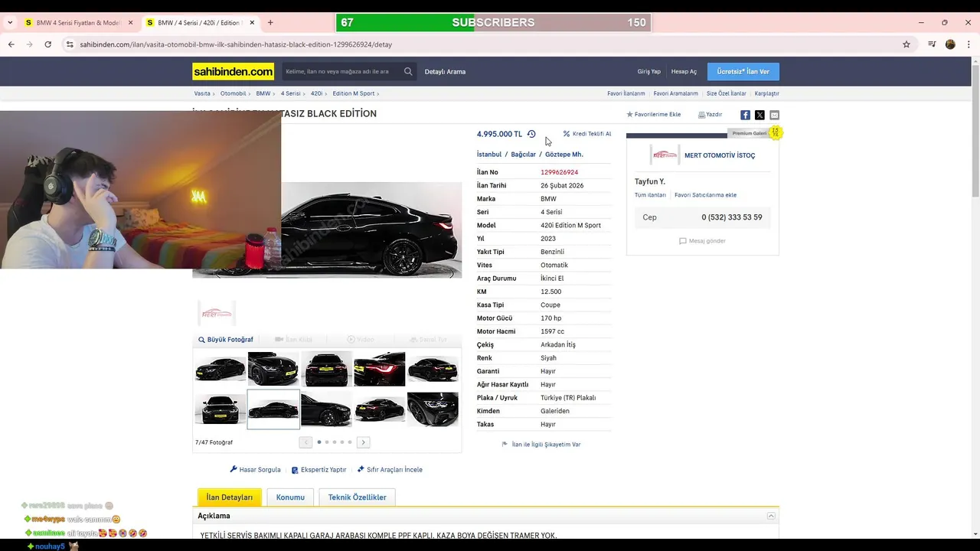Click the Mesaj gönder speech bubble icon
The height and width of the screenshot is (551, 980).
click(683, 241)
